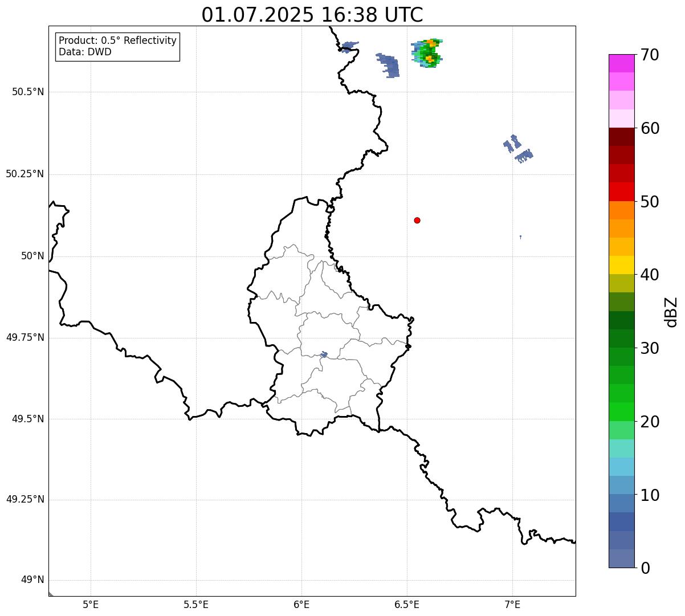Click the colorbar tick label 60

[x=649, y=128]
